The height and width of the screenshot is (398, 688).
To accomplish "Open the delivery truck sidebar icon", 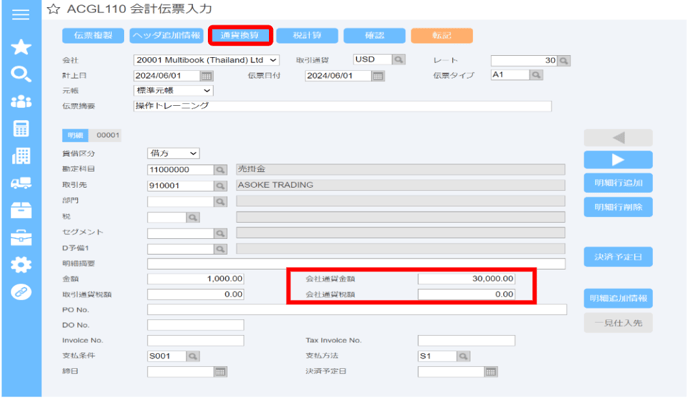I will [21, 183].
